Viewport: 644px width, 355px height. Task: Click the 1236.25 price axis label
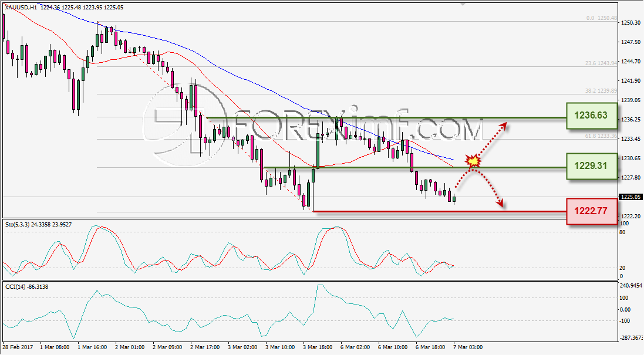pos(631,120)
